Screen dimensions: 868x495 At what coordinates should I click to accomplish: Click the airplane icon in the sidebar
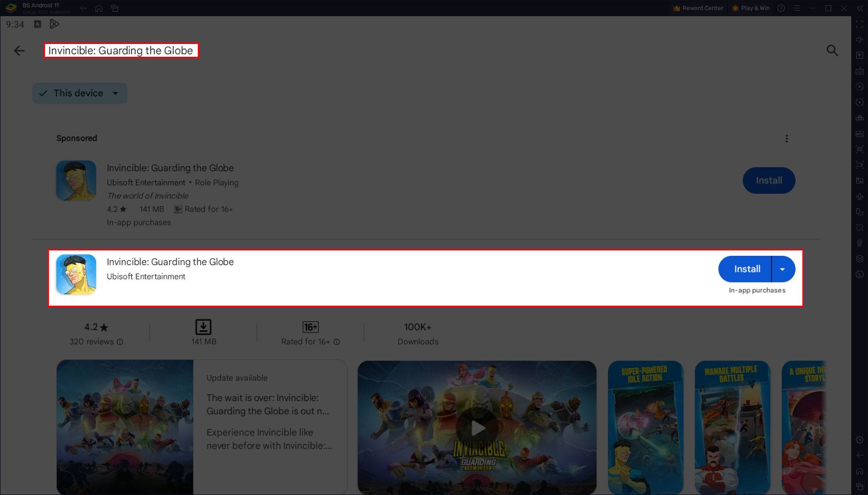[x=860, y=196]
